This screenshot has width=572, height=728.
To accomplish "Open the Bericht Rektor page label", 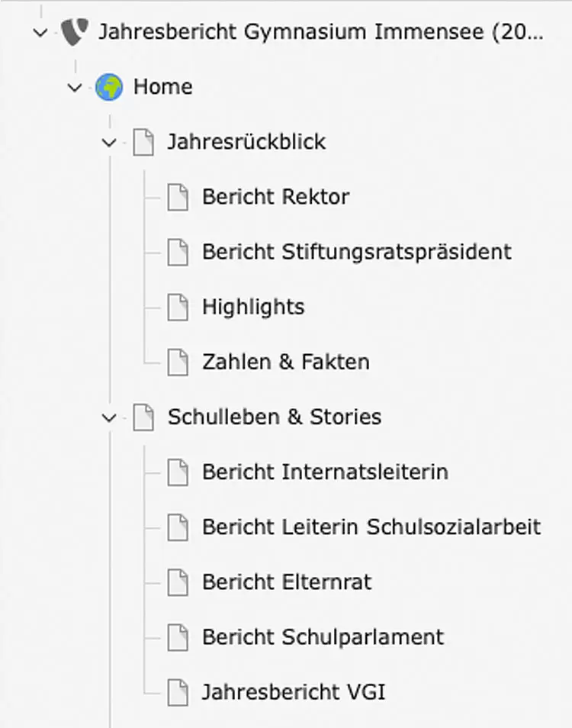I will [275, 197].
